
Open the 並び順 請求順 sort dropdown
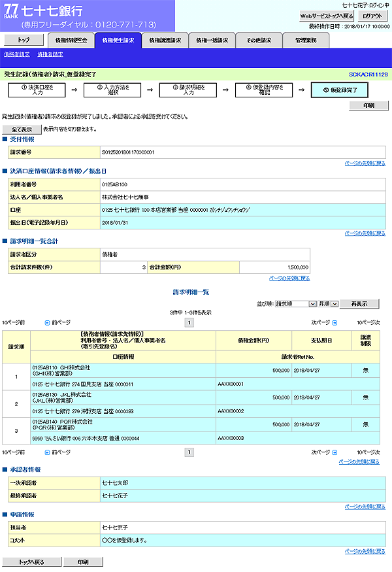[296, 304]
